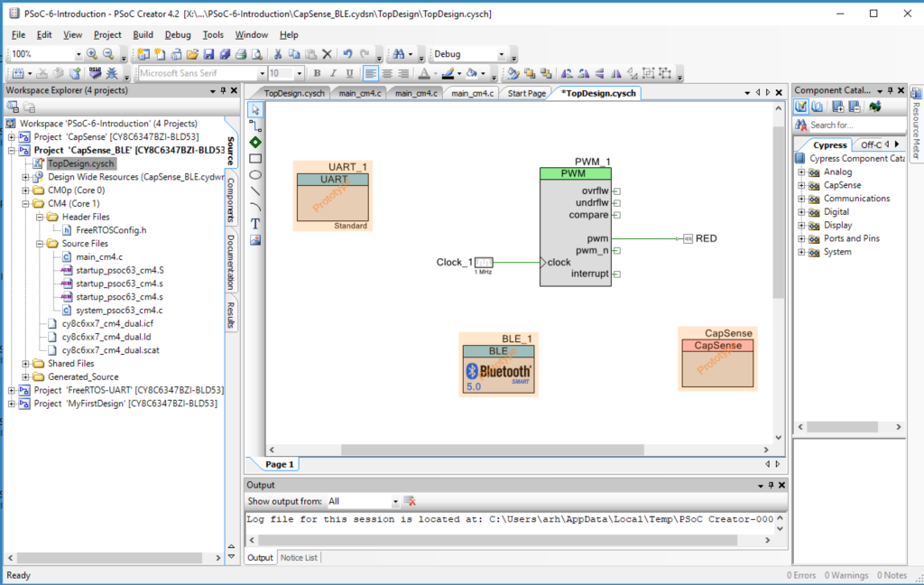Delete selection with the X icon

pos(327,54)
